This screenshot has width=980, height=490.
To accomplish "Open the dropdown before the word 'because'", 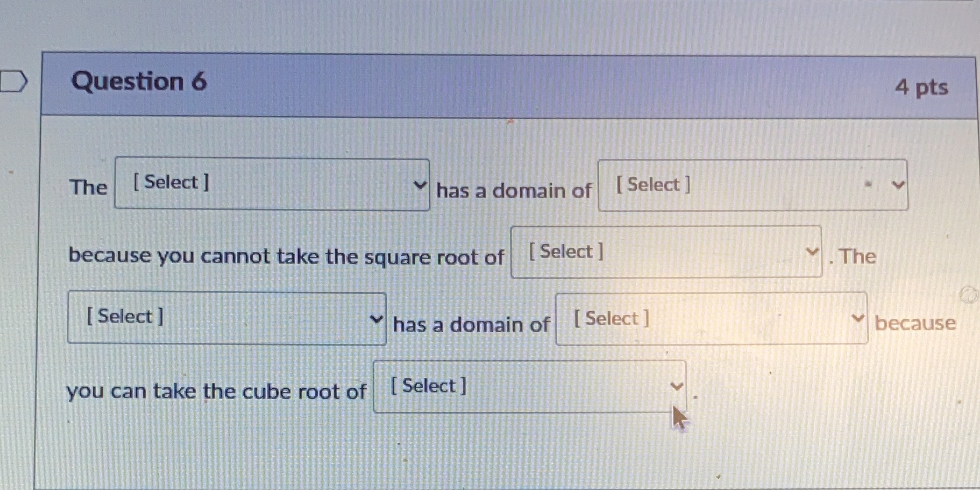I will click(712, 318).
